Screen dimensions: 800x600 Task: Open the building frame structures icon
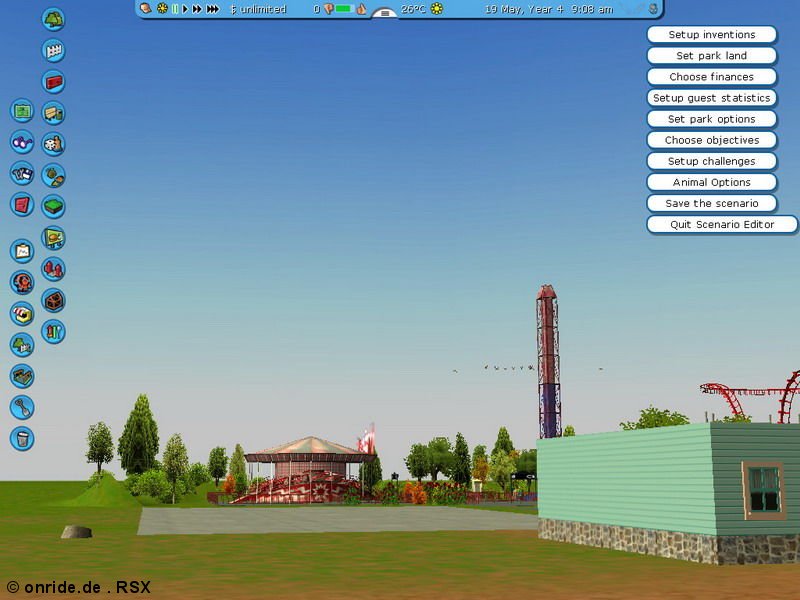pos(53,301)
